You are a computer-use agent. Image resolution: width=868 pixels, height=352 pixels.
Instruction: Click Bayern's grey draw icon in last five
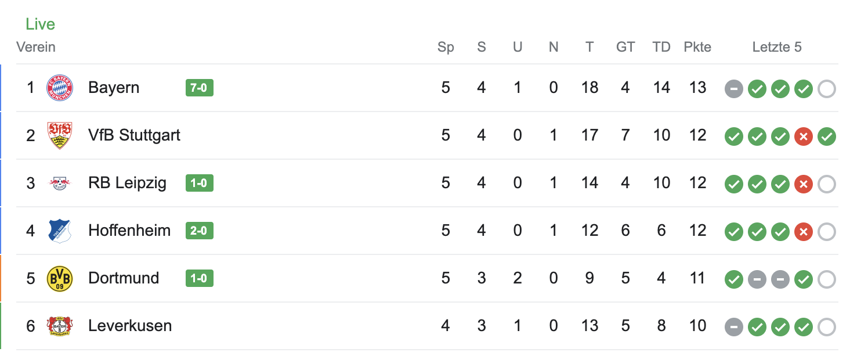point(734,89)
